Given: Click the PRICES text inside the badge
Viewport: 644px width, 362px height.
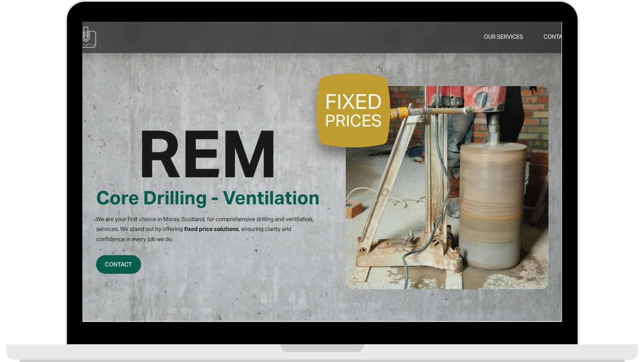Looking at the screenshot, I should click(x=353, y=121).
